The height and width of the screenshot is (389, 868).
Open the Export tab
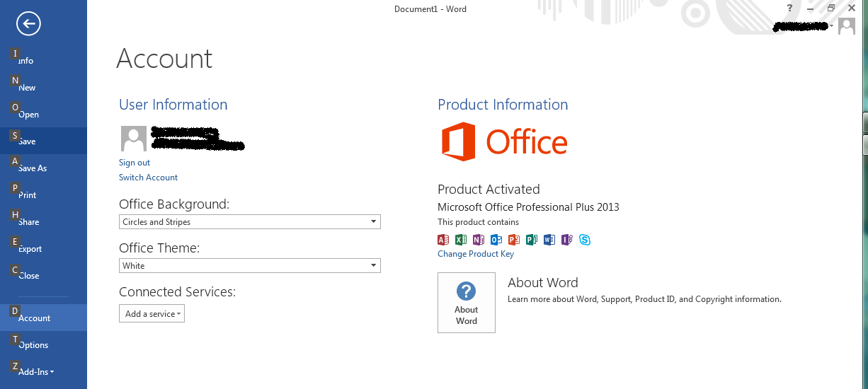(43, 248)
